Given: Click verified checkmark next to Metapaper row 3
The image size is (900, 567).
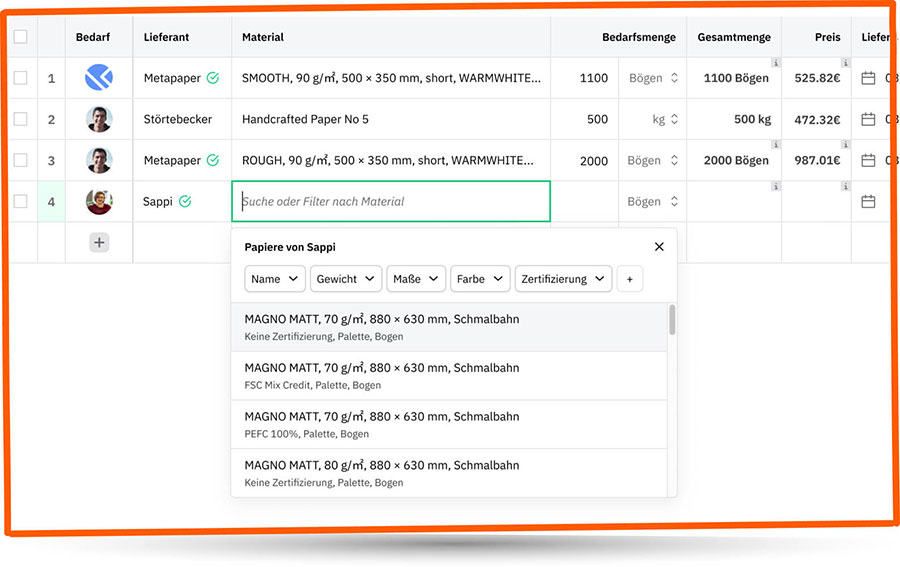Looking at the screenshot, I should 213,160.
